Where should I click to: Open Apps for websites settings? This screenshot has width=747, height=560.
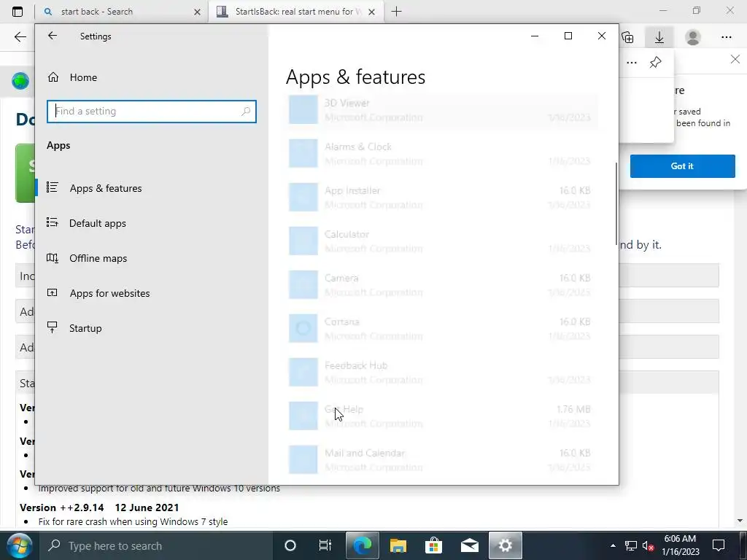pyautogui.click(x=152, y=293)
